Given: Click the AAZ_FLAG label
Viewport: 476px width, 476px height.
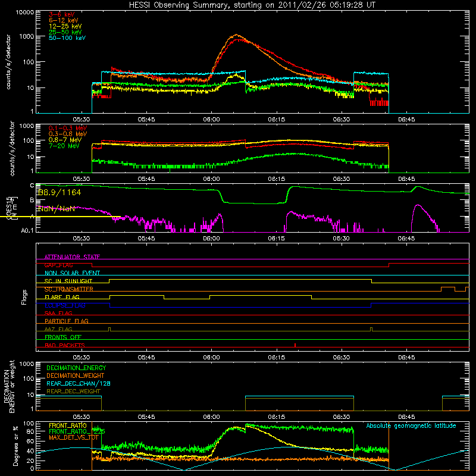Looking at the screenshot, I should tap(58, 329).
